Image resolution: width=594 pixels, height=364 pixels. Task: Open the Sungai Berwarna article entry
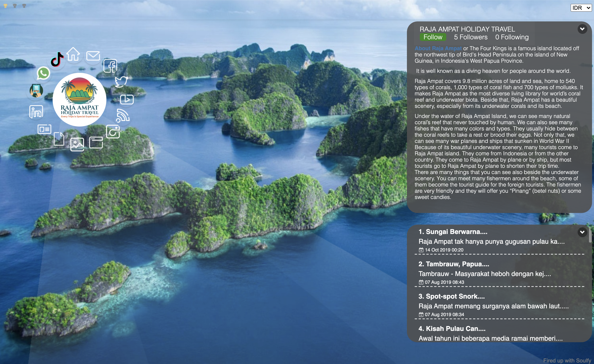tap(453, 232)
